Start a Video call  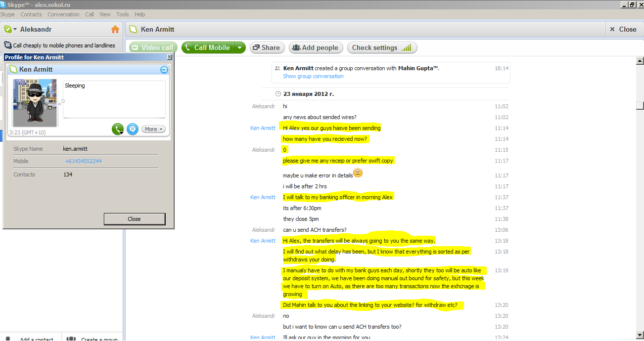(153, 47)
